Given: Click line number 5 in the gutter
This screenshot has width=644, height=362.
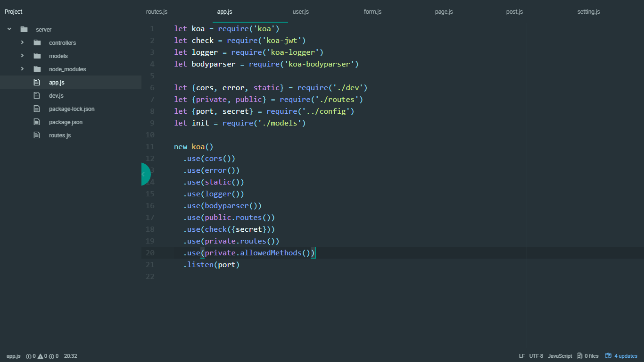Looking at the screenshot, I should pyautogui.click(x=152, y=76).
